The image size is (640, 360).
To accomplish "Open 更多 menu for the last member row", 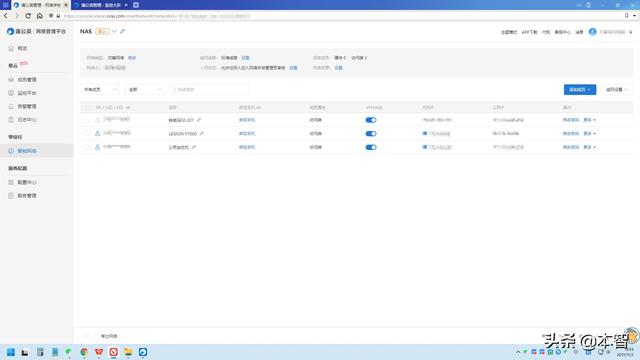I will click(x=589, y=147).
